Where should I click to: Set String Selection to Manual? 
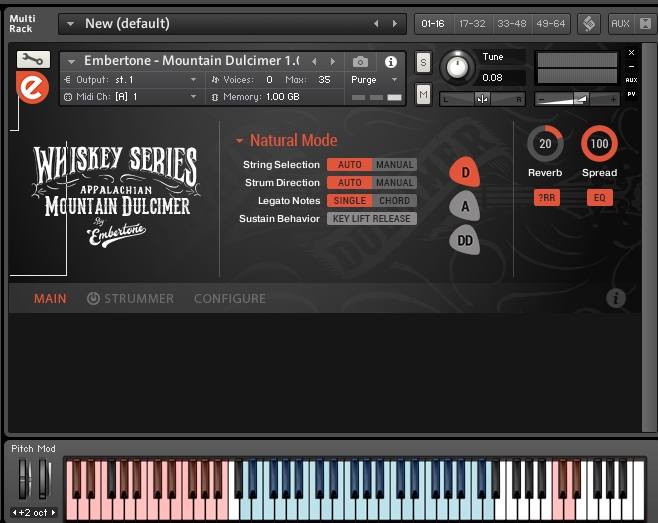point(395,165)
